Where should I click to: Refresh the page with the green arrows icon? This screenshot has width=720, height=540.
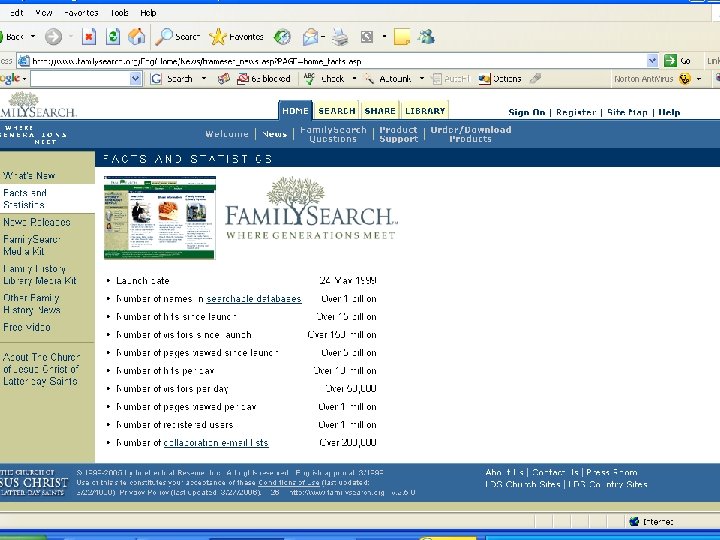coord(113,37)
